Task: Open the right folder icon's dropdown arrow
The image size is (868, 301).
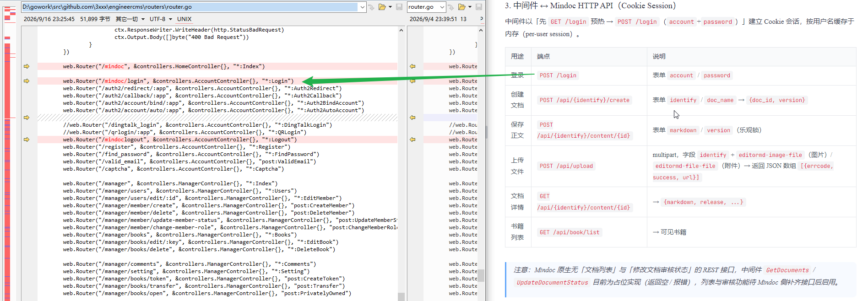Action: (x=470, y=7)
